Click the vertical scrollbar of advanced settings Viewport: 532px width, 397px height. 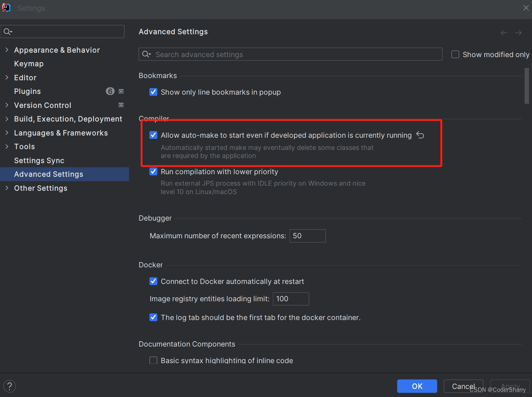(x=527, y=86)
